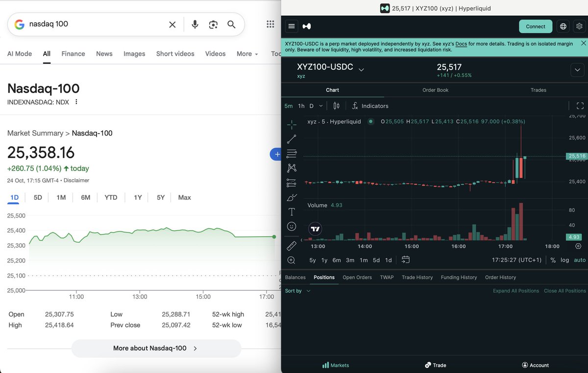Toggle percent scale on chart
Viewport: 588px width, 373px height.
[x=553, y=260]
